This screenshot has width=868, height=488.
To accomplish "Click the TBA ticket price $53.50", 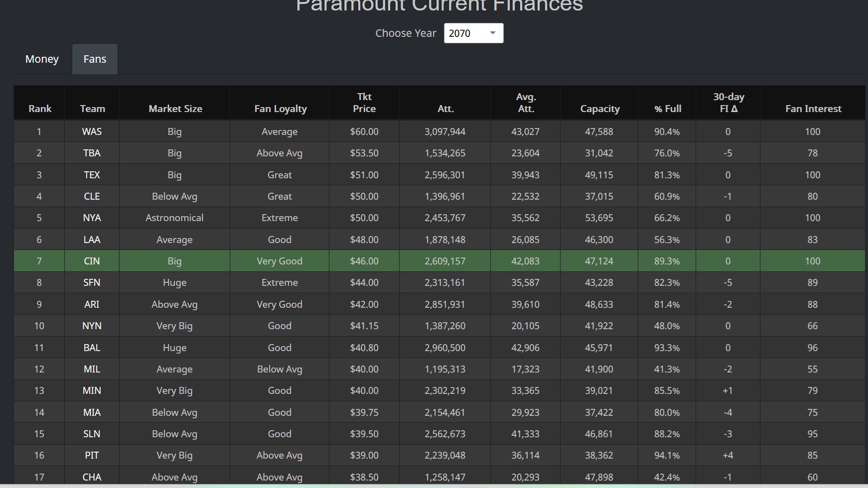I will [364, 153].
